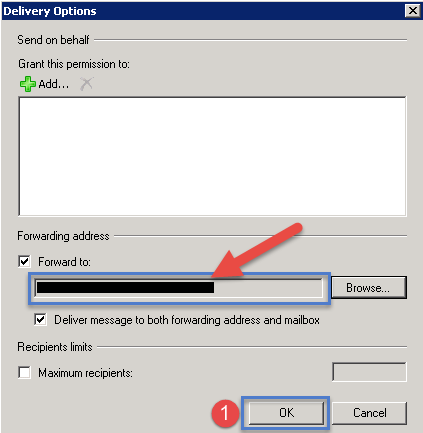Click the Delivery Options title bar

[x=203, y=11]
